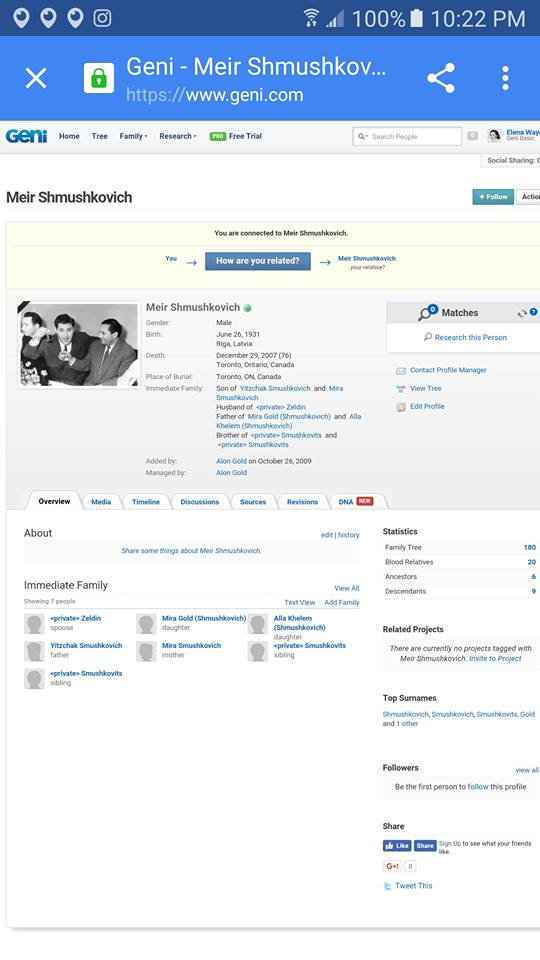
Task: Click the How are you related button
Action: (x=258, y=261)
